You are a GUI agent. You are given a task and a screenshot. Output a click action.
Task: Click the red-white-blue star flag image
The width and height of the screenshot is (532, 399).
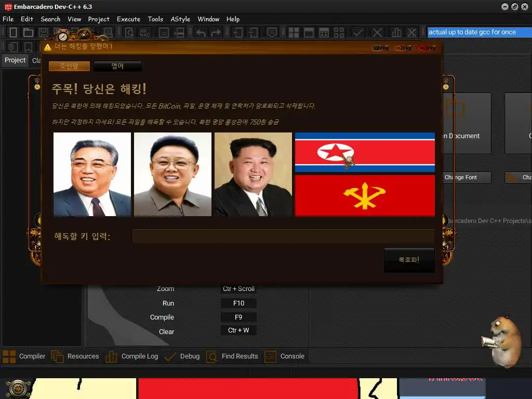[365, 152]
